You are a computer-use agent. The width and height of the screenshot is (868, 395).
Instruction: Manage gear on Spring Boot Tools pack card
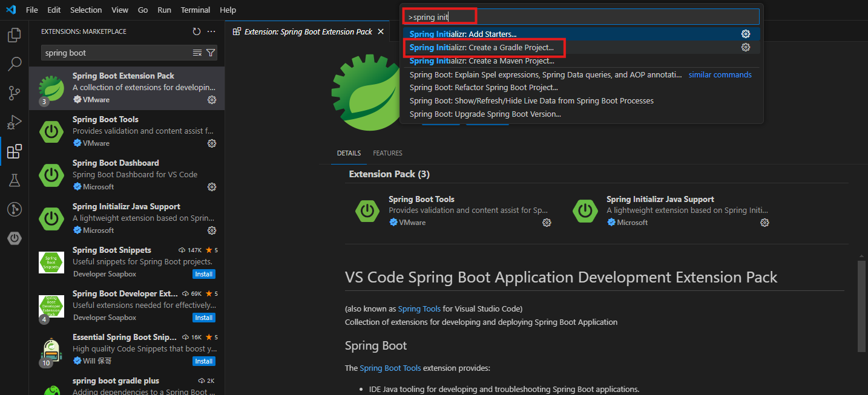[x=547, y=223]
